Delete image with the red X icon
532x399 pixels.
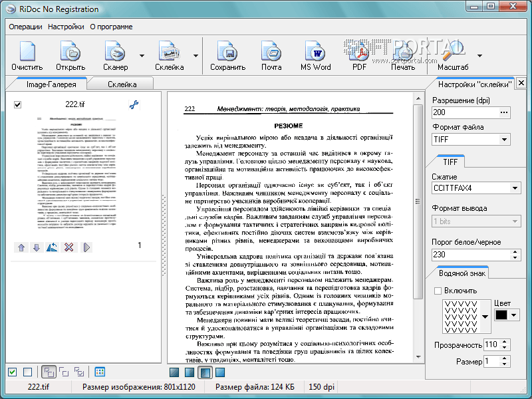[69, 247]
